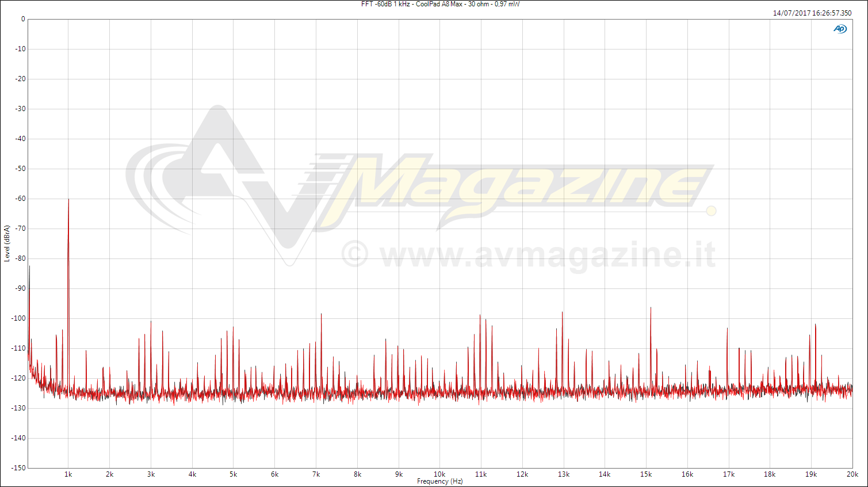Click the '-10' level tick label
Image resolution: width=868 pixels, height=487 pixels.
(21, 49)
